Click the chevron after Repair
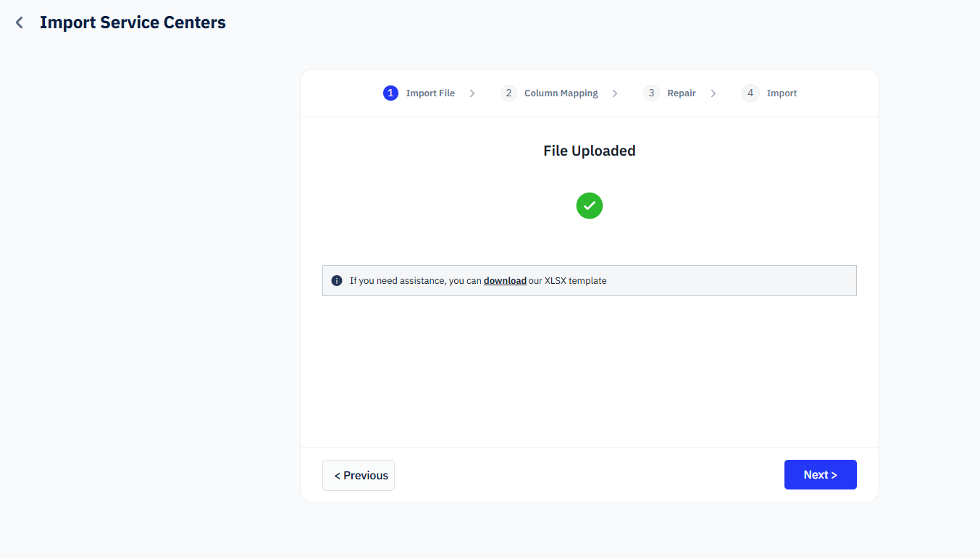 (713, 93)
